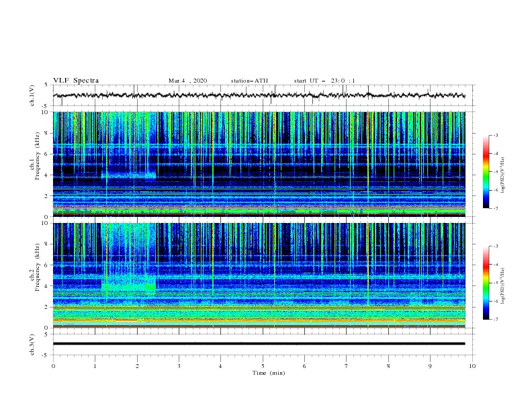This screenshot has width=532, height=411.
Task: Click the "-5" tick of ch.1(V) axis
Action: 46,106
